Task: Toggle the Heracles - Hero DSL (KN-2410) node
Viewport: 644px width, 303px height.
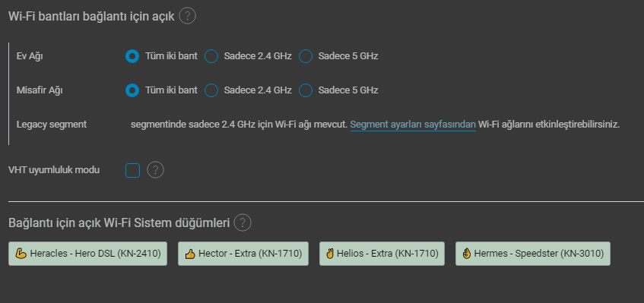Action: (x=88, y=254)
